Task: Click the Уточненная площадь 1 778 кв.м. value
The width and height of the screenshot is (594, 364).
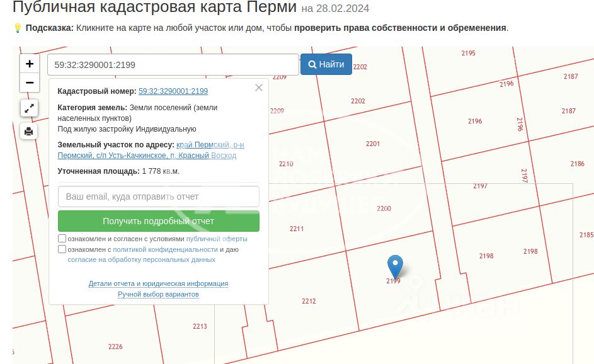Action: [161, 171]
